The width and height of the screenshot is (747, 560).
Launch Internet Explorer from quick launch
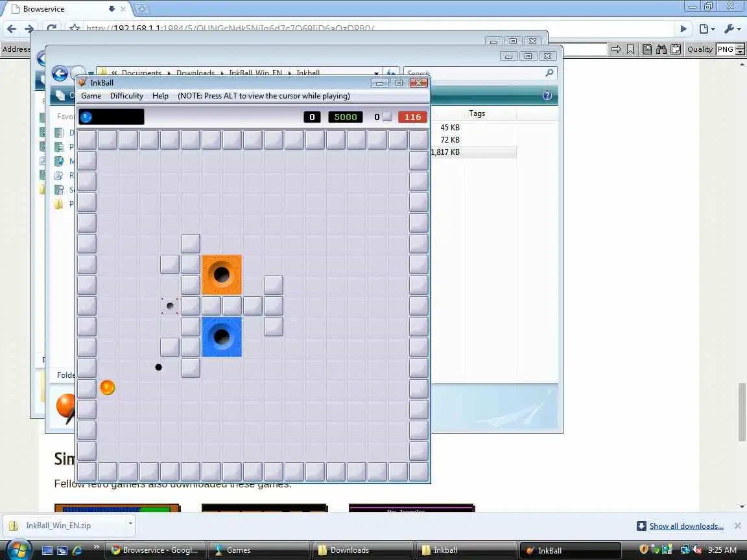pos(78,550)
